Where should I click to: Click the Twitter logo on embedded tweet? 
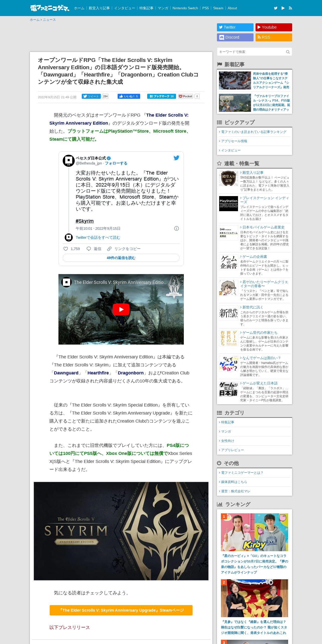pos(177,158)
